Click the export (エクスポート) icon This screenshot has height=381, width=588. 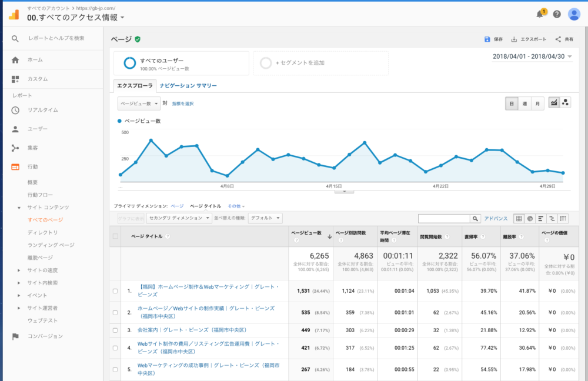[x=514, y=39]
